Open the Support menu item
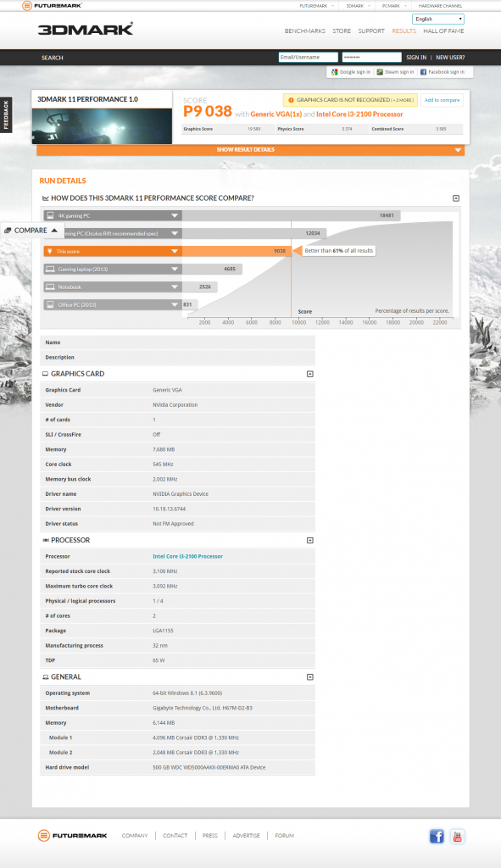501x868 pixels. [x=371, y=31]
